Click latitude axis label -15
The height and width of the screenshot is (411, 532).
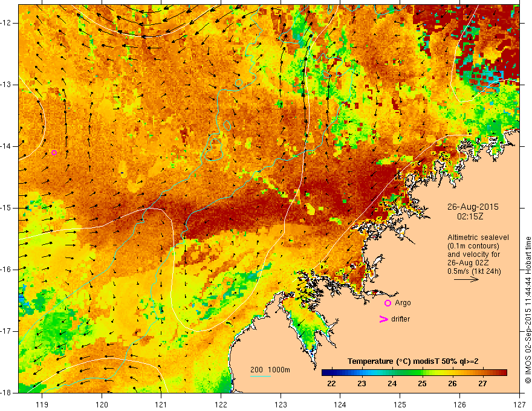pyautogui.click(x=7, y=208)
